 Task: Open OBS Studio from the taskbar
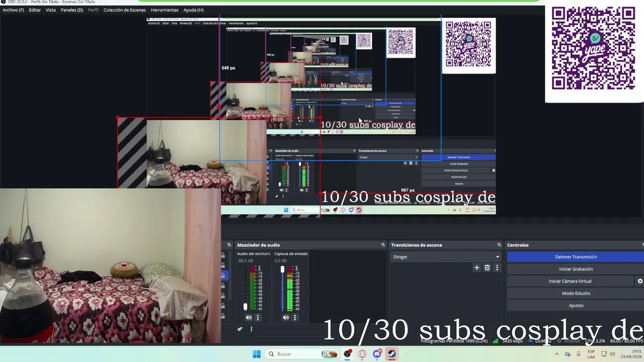(x=347, y=354)
